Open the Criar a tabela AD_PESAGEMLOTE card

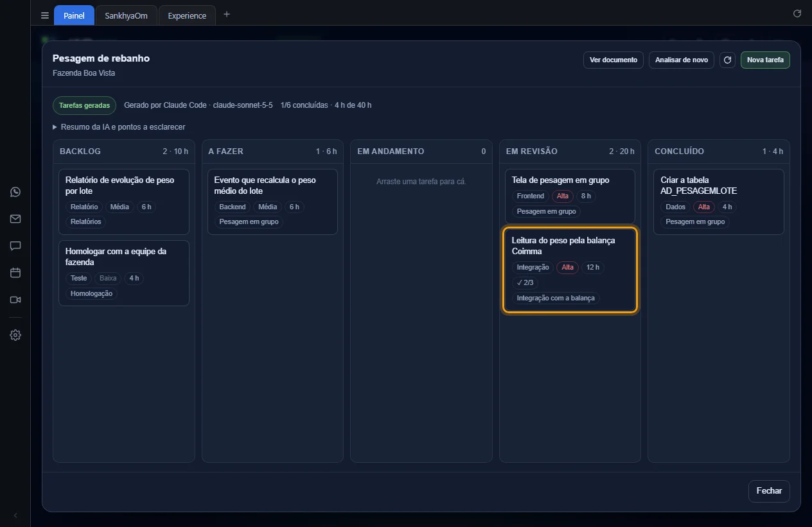(719, 202)
